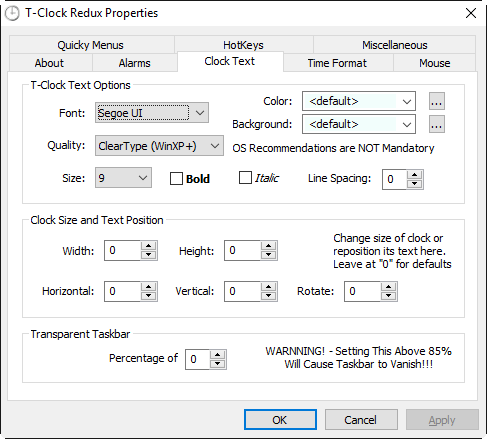Increase Vertical value with up arrow
This screenshot has width=487, height=439.
coord(269,287)
